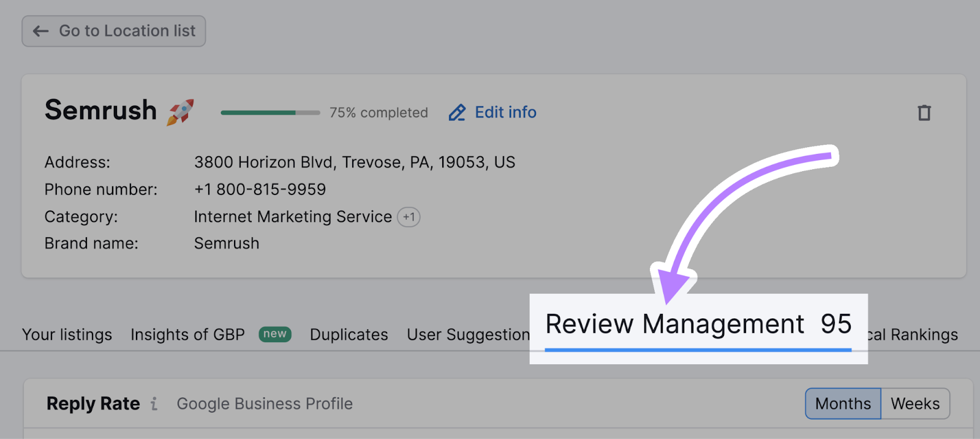
Task: Click the trash delete location icon
Action: point(924,113)
